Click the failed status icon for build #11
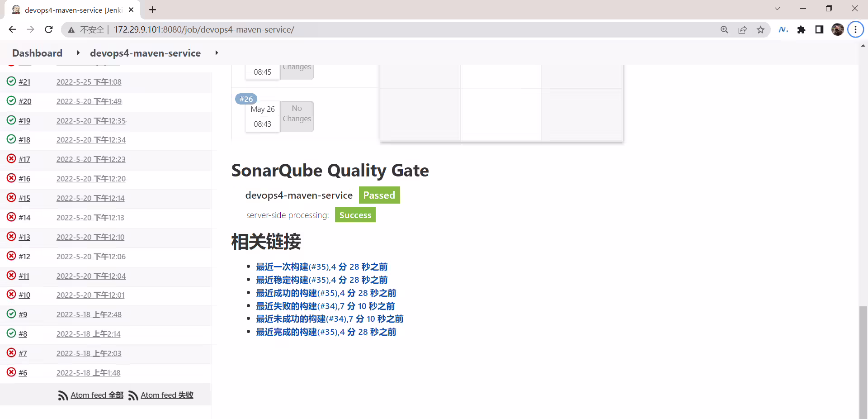Image resolution: width=868 pixels, height=419 pixels. [11, 275]
